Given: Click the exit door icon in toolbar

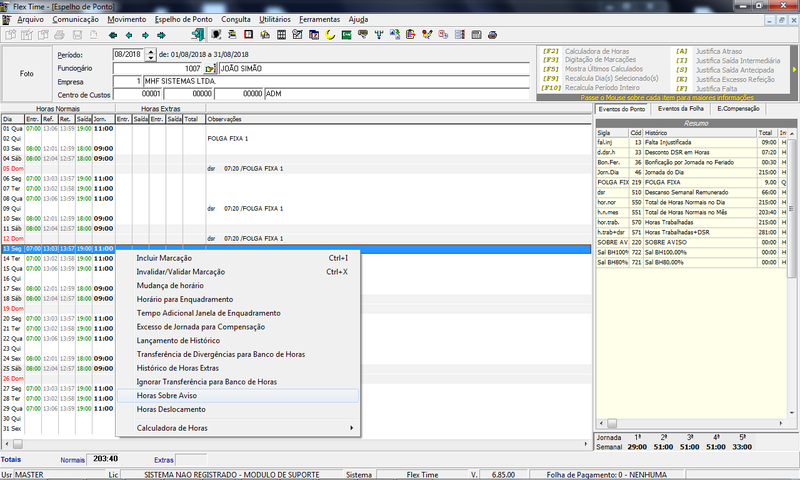Looking at the screenshot, I should 198,35.
